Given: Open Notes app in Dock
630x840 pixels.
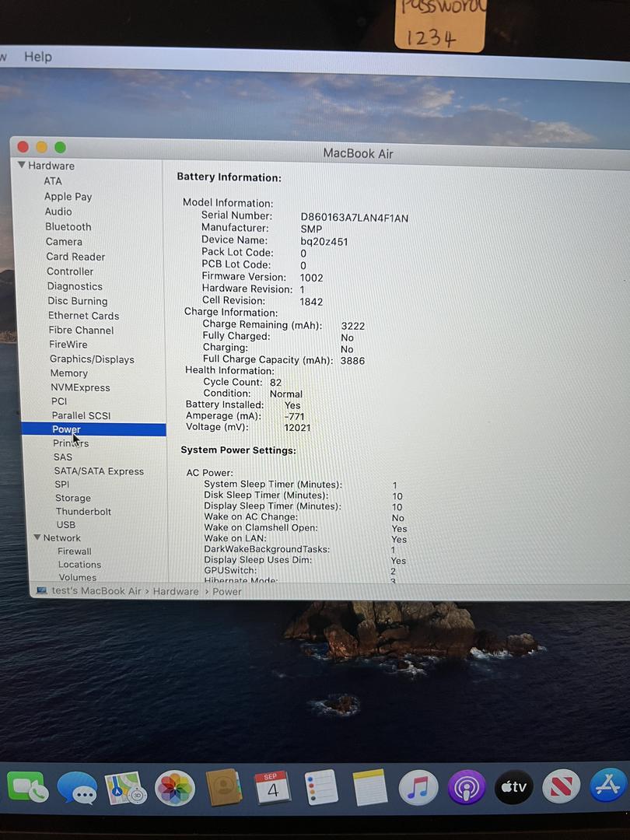Looking at the screenshot, I should (369, 787).
